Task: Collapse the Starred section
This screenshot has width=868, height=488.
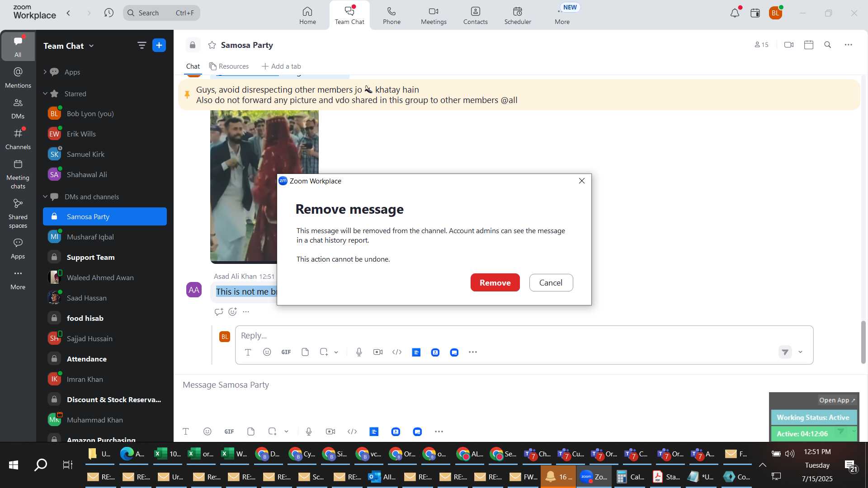Action: pos(45,94)
